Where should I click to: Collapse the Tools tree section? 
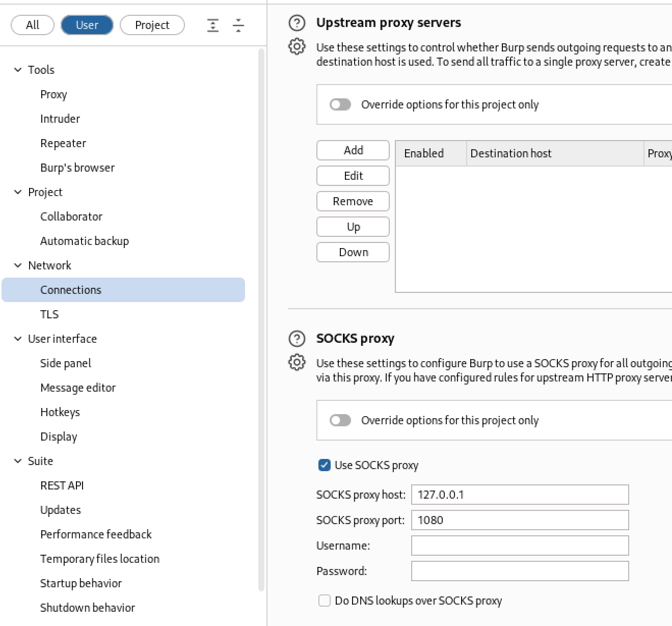(18, 70)
